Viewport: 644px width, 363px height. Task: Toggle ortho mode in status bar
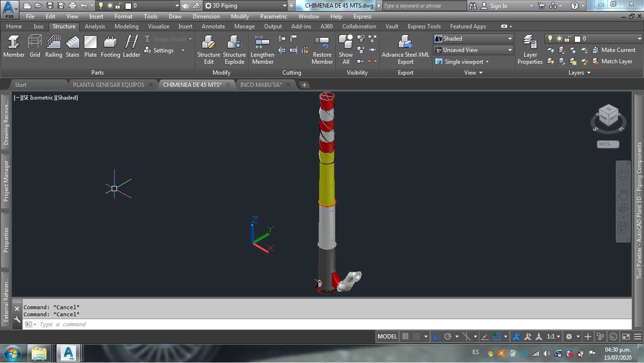[x=437, y=337]
